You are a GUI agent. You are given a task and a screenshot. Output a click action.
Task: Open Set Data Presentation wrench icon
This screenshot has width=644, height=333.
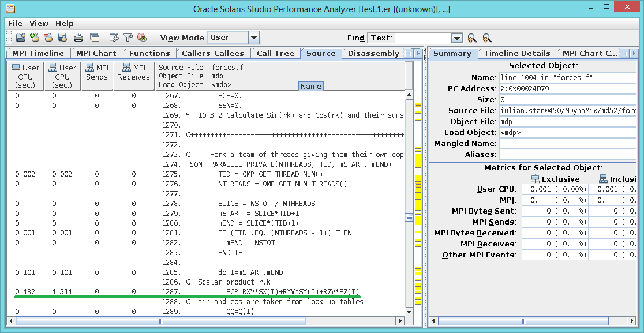tap(114, 38)
